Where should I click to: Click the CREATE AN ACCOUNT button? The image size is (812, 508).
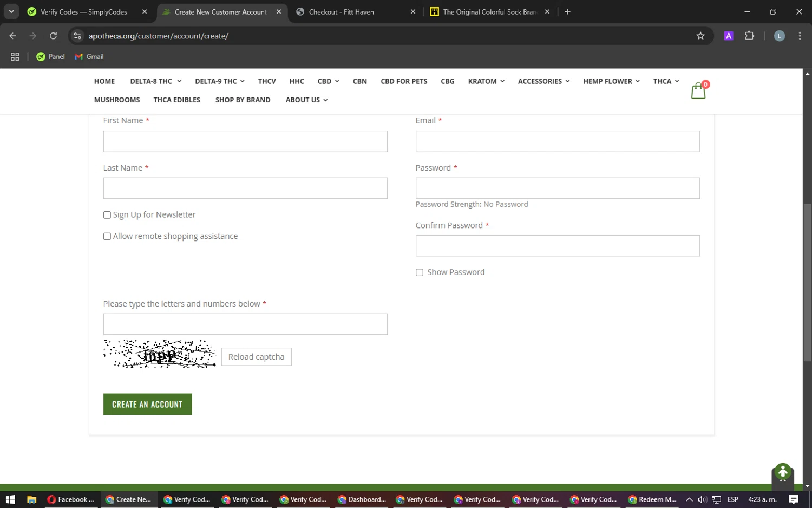pyautogui.click(x=148, y=404)
